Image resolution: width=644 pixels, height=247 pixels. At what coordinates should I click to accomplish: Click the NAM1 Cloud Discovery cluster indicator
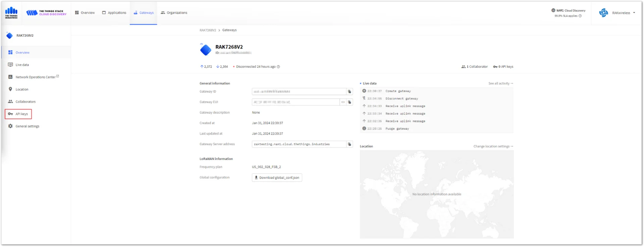[x=568, y=10]
